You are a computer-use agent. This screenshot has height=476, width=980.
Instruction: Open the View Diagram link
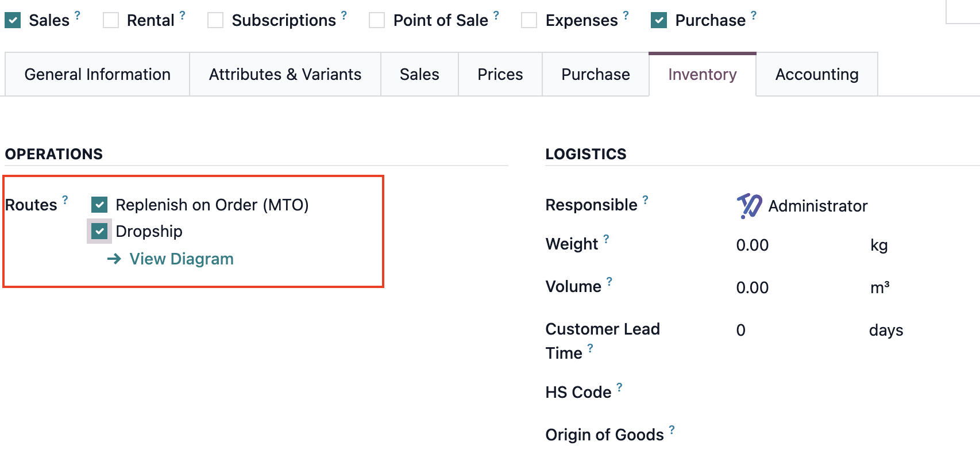pos(182,259)
